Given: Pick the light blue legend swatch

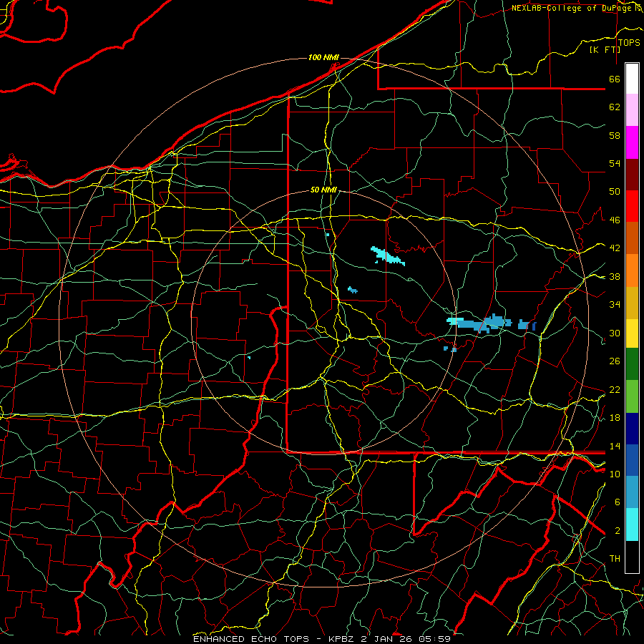Looking at the screenshot, I should (632, 492).
